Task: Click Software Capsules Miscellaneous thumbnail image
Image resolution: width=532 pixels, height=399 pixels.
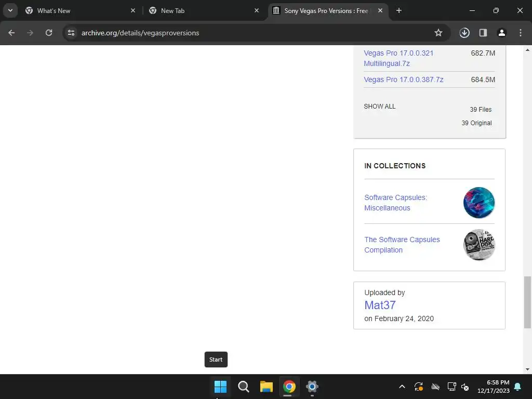Action: coord(478,203)
